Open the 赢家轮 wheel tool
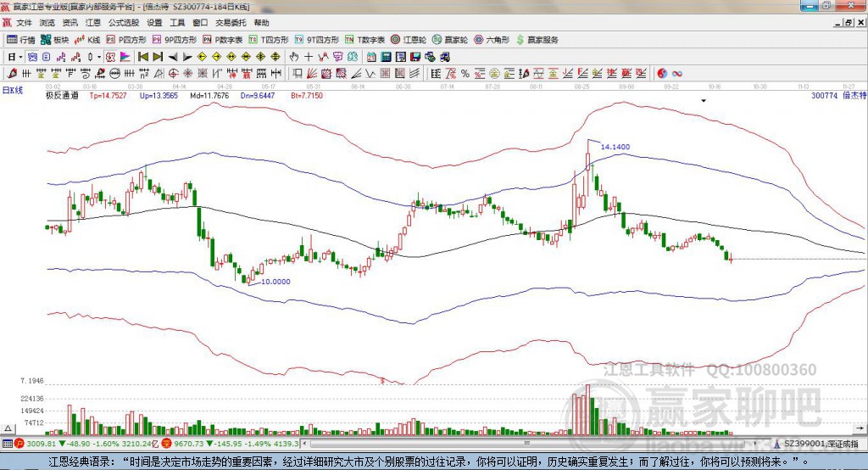The height and width of the screenshot is (470, 868). [x=450, y=40]
